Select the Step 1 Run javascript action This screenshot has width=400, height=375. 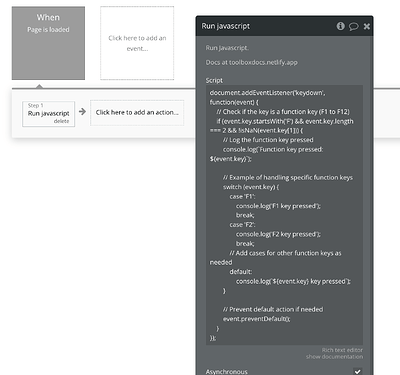click(x=48, y=114)
